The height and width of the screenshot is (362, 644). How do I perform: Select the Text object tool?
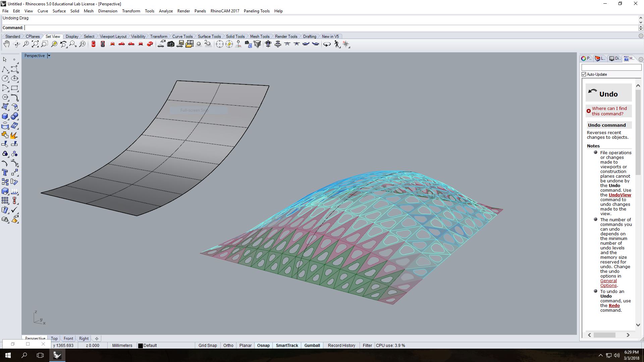pyautogui.click(x=5, y=172)
